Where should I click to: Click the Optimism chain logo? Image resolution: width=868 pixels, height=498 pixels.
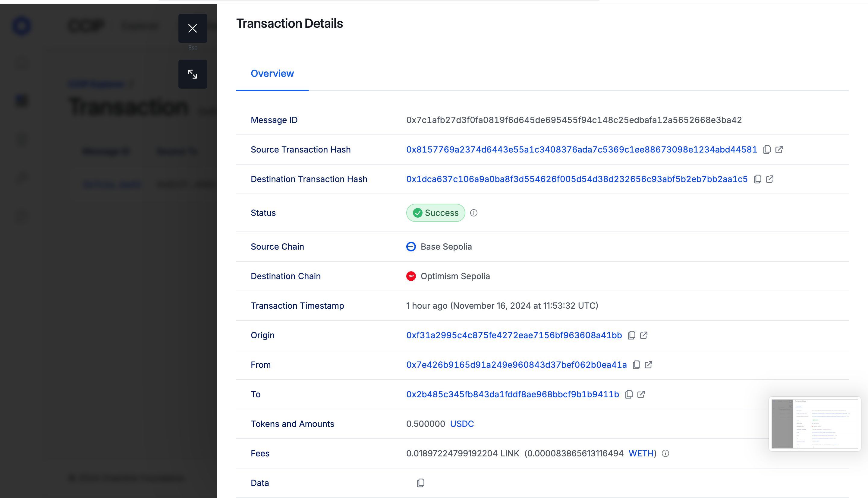click(x=411, y=276)
